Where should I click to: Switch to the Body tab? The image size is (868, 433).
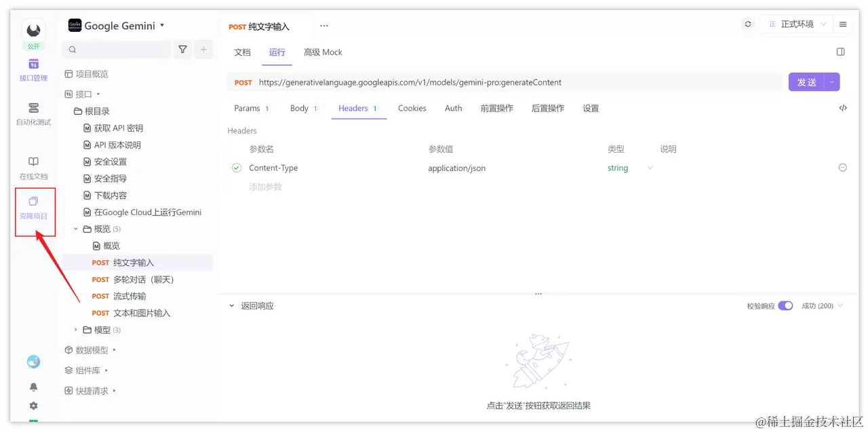point(299,107)
